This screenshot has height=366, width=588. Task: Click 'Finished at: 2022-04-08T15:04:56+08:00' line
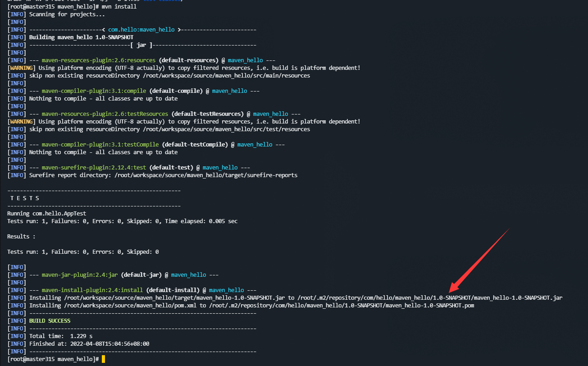(89, 344)
